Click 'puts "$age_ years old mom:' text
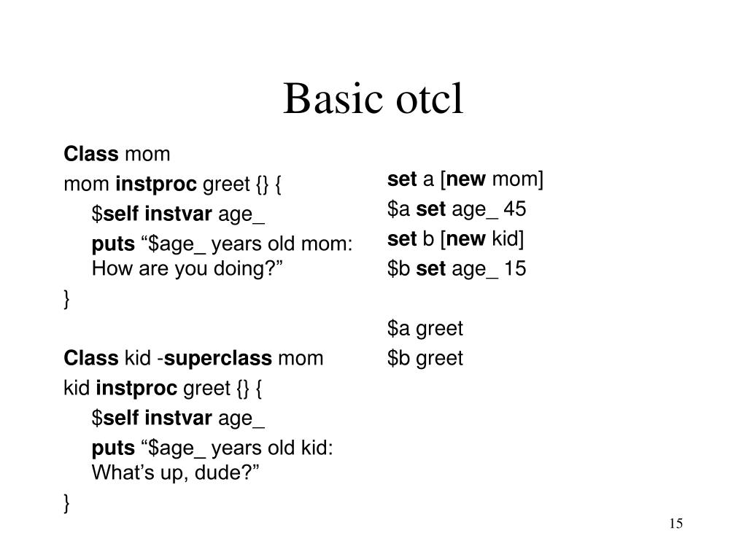 pos(222,244)
